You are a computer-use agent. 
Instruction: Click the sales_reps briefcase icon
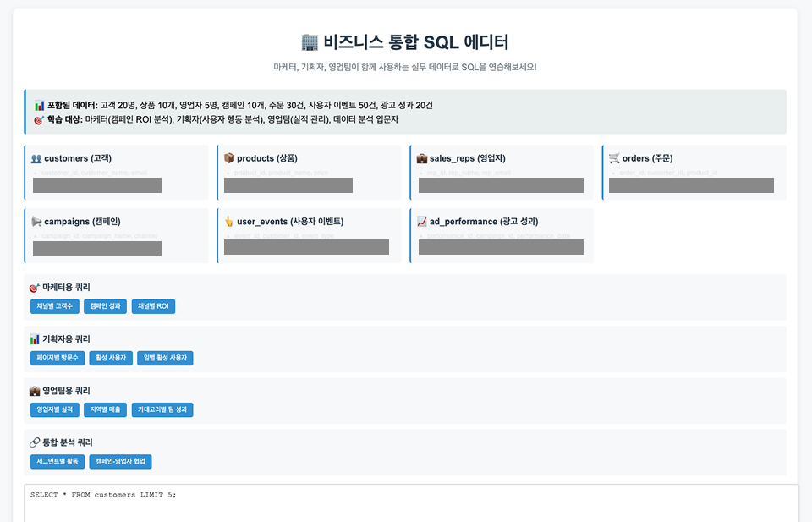[x=422, y=158]
